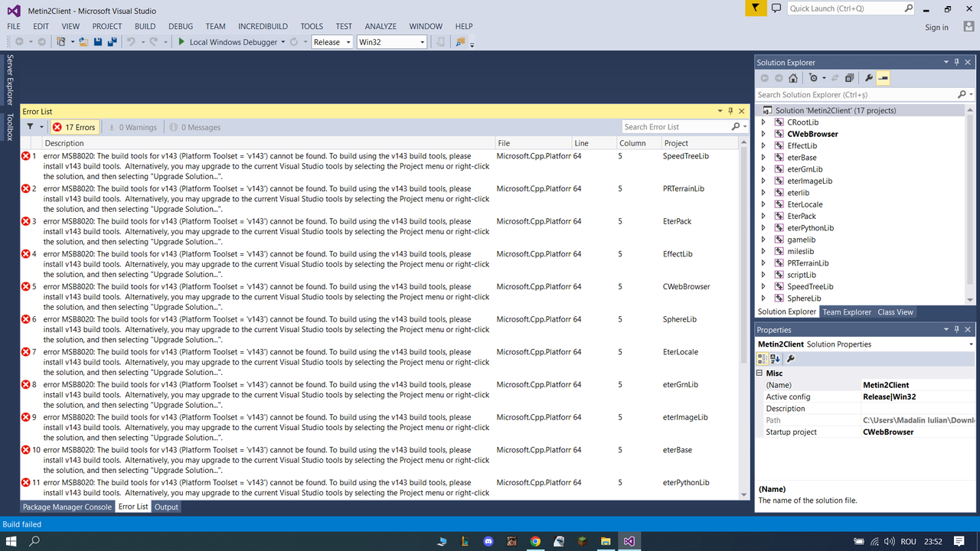
Task: Toggle the 0 Messages filter button
Action: point(195,127)
